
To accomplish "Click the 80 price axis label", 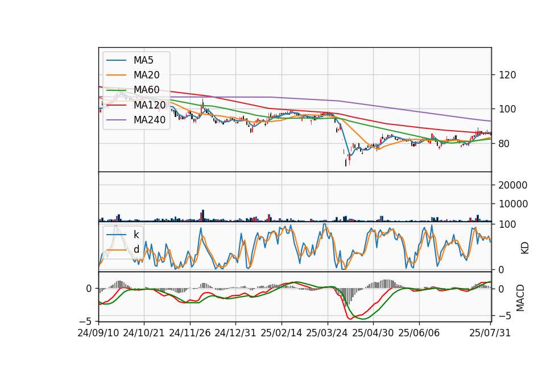I will (504, 144).
